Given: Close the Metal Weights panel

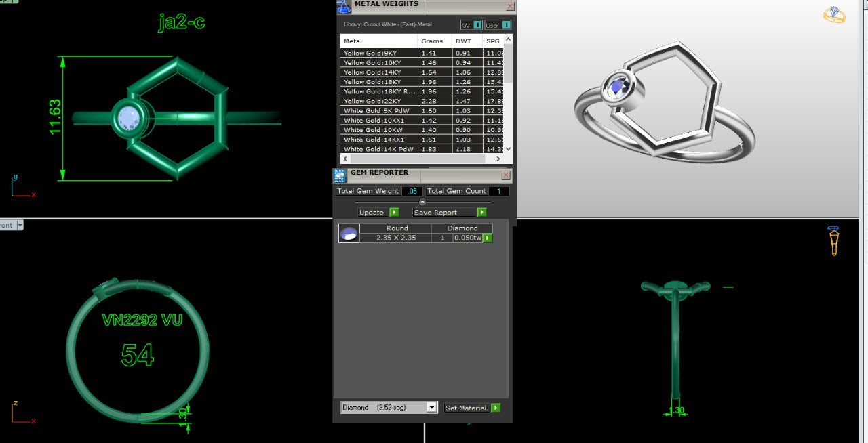Looking at the screenshot, I should point(510,6).
